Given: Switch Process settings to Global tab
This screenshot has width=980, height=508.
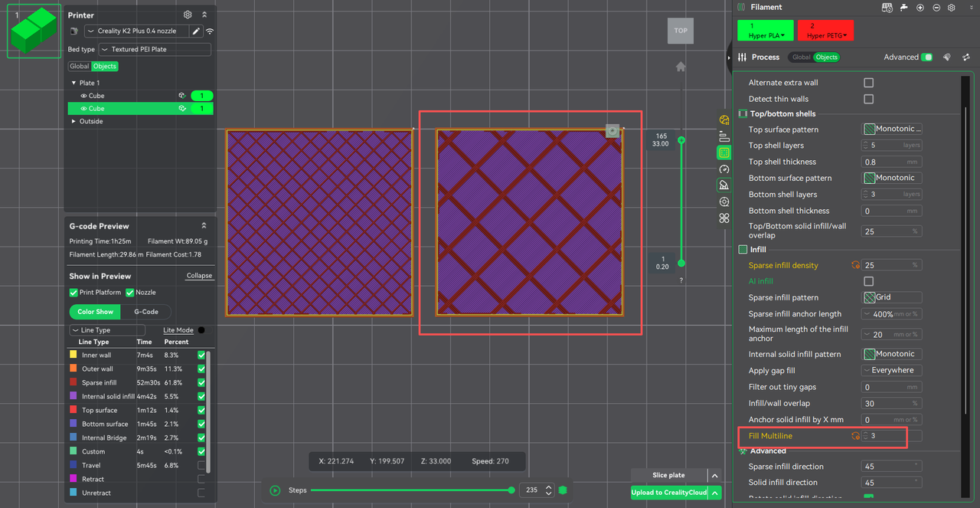Looking at the screenshot, I should click(801, 57).
